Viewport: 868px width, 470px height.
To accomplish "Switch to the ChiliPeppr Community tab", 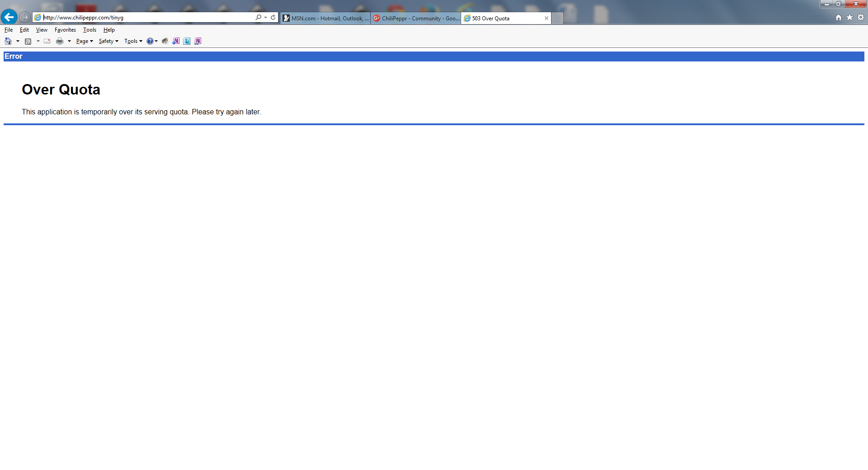I will tap(416, 18).
